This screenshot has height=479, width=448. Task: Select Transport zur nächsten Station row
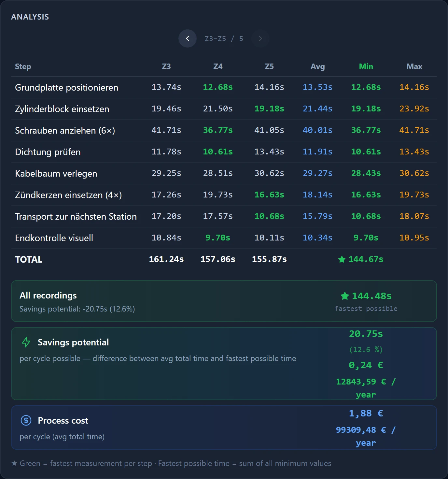coord(224,216)
